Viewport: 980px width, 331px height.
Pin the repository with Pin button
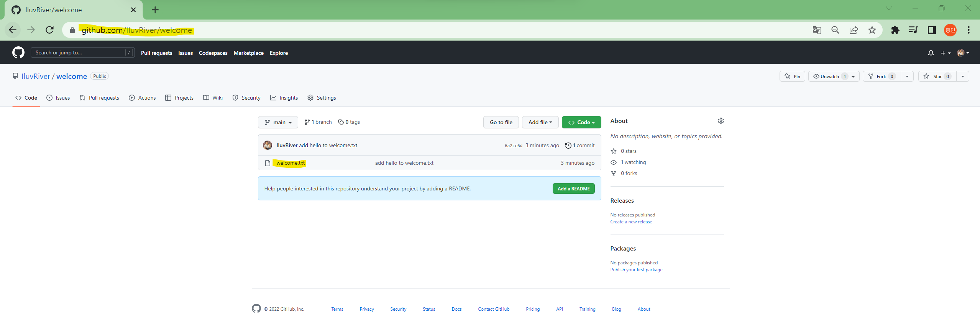click(x=792, y=77)
